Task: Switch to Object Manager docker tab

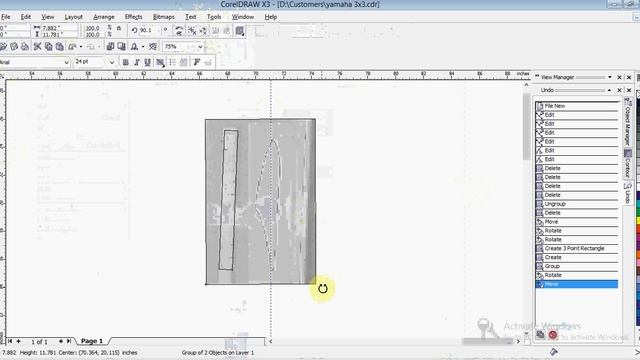Action: tap(628, 122)
